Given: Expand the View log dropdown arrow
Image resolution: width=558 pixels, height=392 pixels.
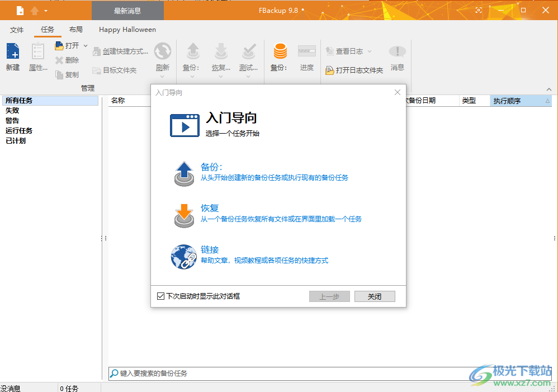Looking at the screenshot, I should pyautogui.click(x=370, y=51).
